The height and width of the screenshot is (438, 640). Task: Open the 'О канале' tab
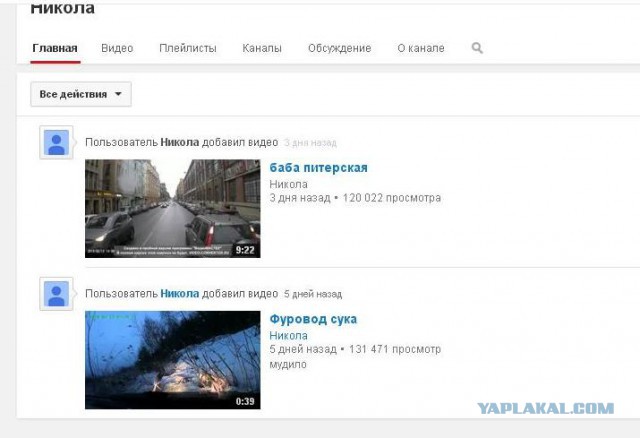421,48
